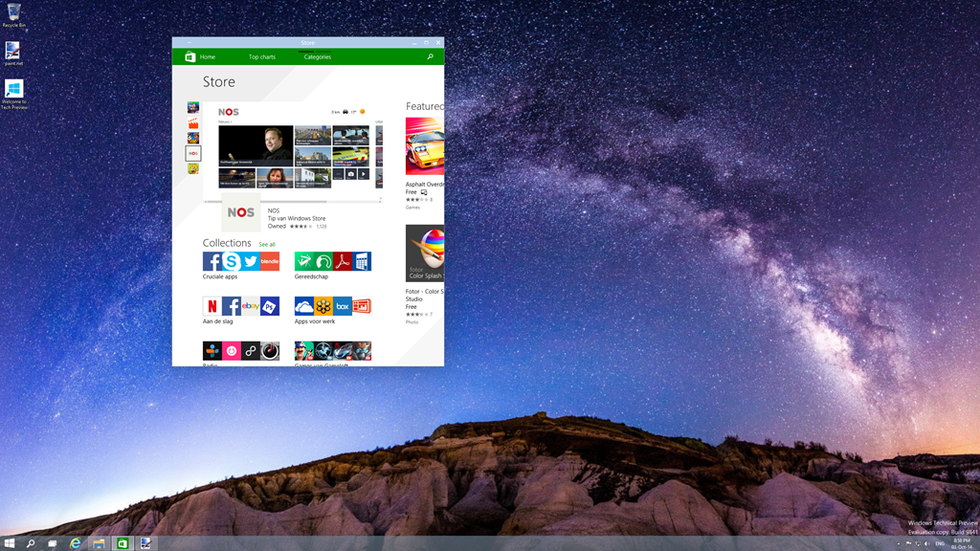The width and height of the screenshot is (980, 551).
Task: Open Internet Explorer from taskbar
Action: (76, 543)
